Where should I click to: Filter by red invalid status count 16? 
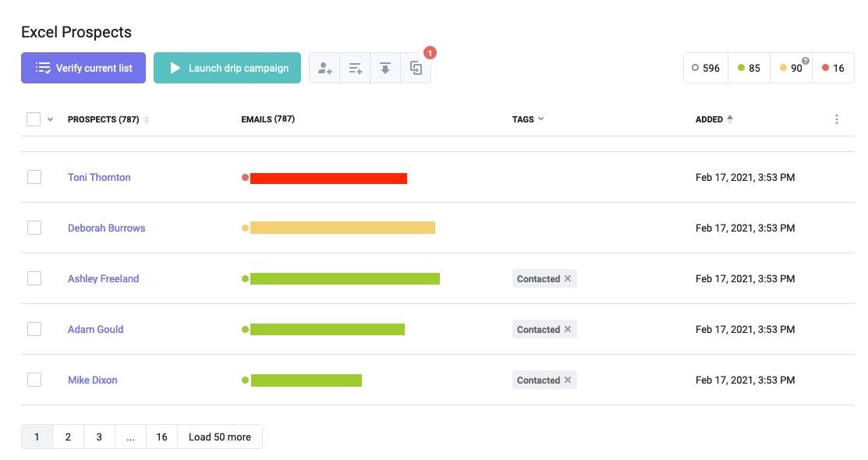(833, 68)
